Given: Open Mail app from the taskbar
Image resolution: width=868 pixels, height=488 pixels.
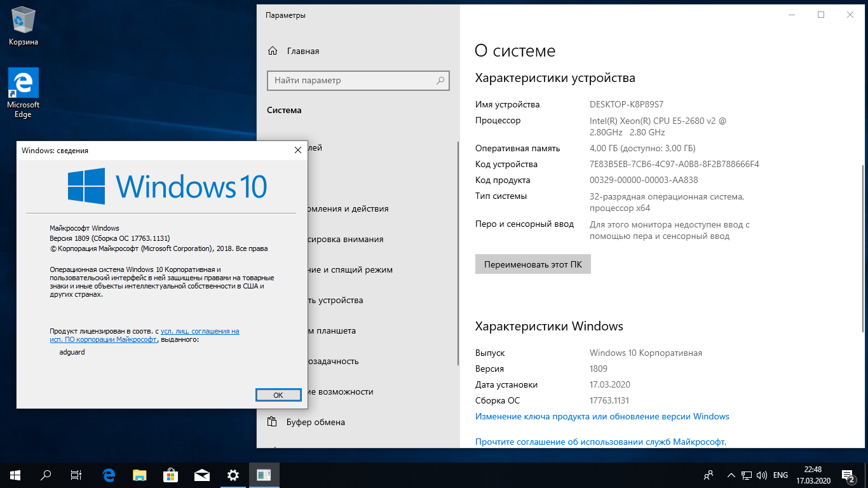Looking at the screenshot, I should (202, 475).
